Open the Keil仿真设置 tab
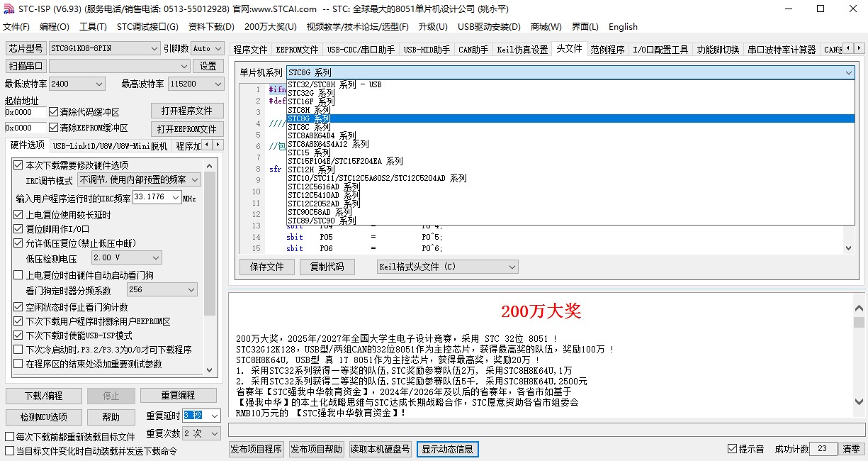 (x=522, y=50)
